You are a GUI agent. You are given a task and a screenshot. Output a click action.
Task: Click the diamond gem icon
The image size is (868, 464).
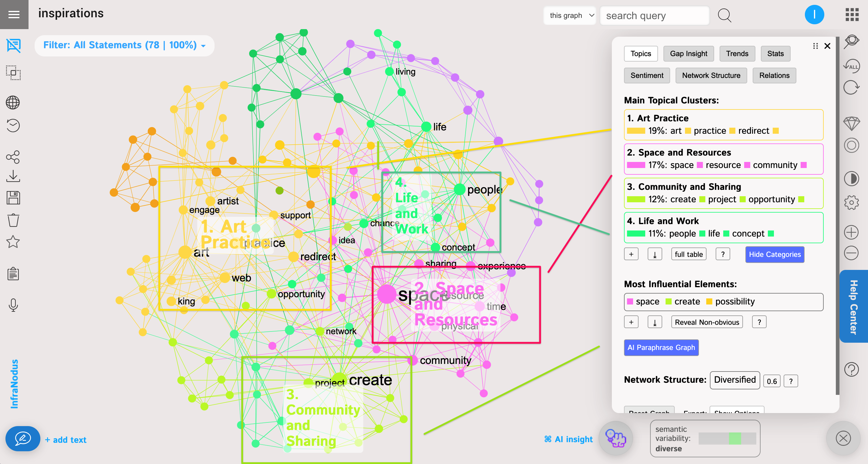tap(852, 123)
